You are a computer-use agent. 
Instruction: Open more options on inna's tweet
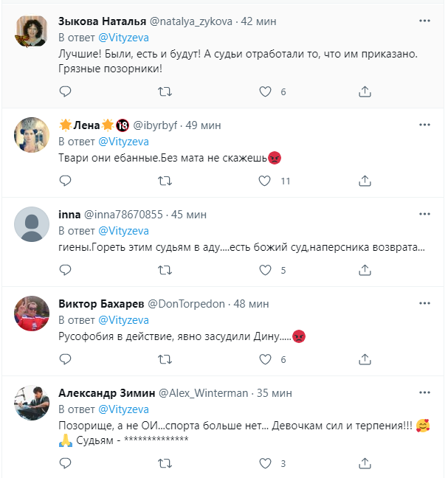(x=424, y=215)
